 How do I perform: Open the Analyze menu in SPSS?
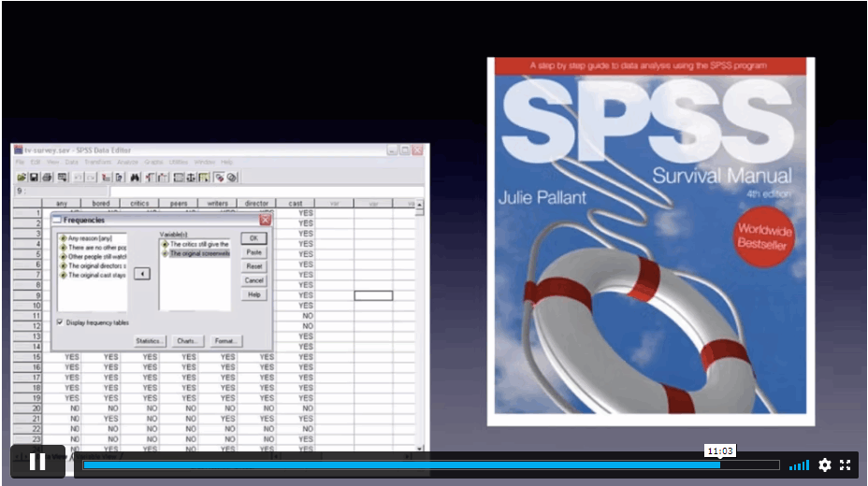pyautogui.click(x=127, y=162)
